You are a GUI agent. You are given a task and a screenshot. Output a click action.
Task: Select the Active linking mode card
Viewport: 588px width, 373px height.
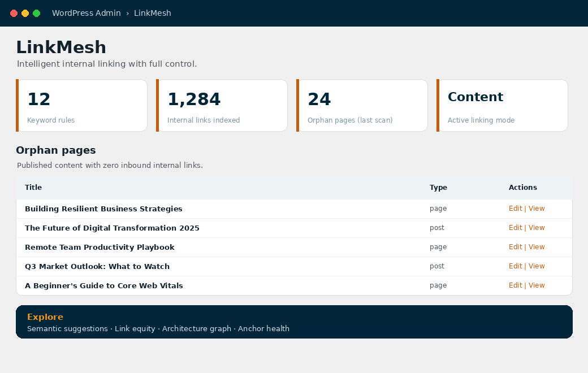click(x=503, y=105)
